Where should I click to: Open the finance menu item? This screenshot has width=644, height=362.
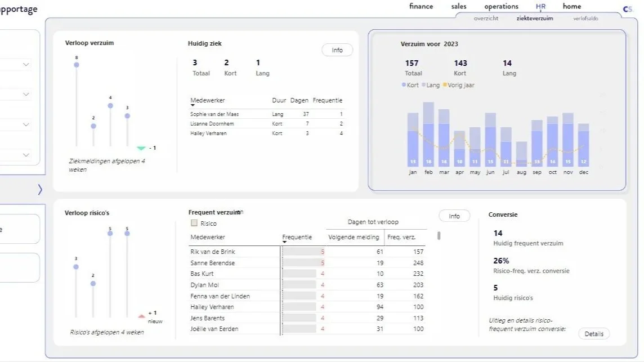point(421,6)
